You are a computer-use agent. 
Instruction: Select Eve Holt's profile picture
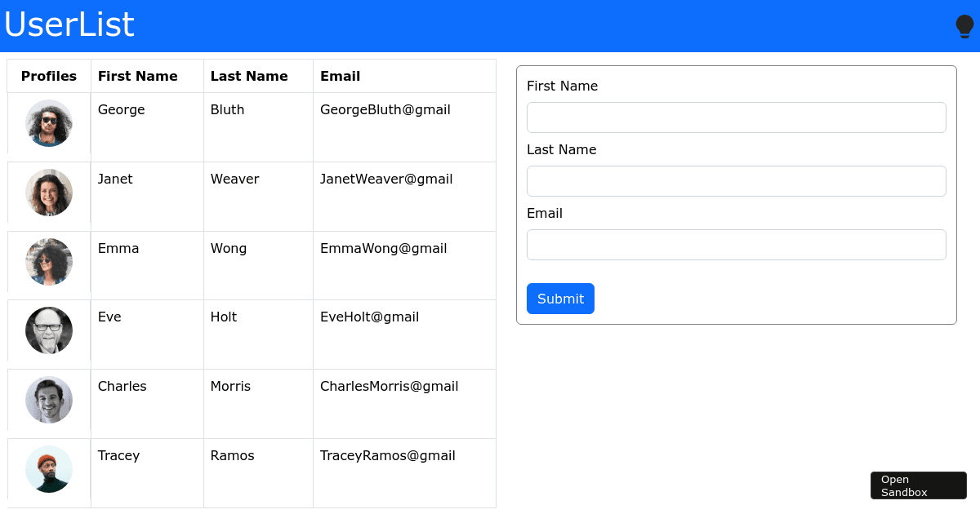[49, 330]
